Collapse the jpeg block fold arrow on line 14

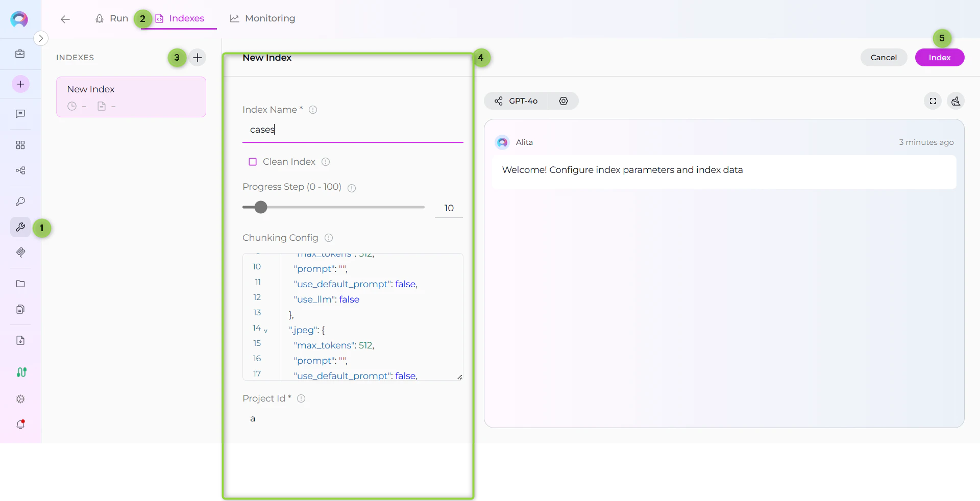(265, 331)
